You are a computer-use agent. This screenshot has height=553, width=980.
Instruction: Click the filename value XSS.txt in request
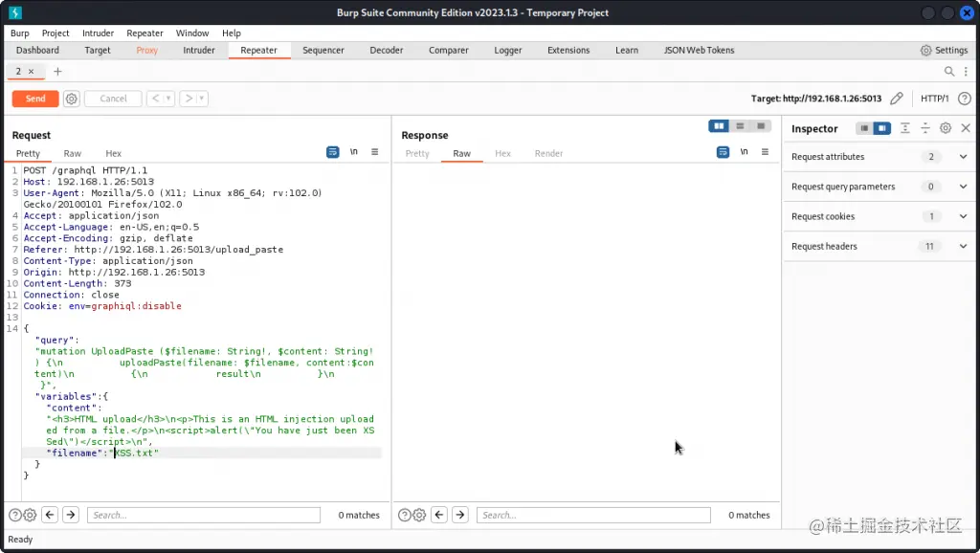(x=134, y=453)
